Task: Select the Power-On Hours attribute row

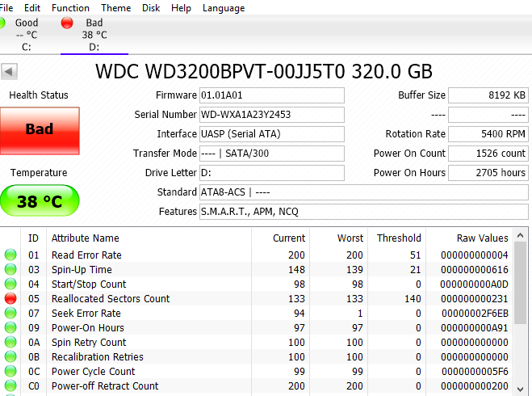Action: tap(257, 328)
